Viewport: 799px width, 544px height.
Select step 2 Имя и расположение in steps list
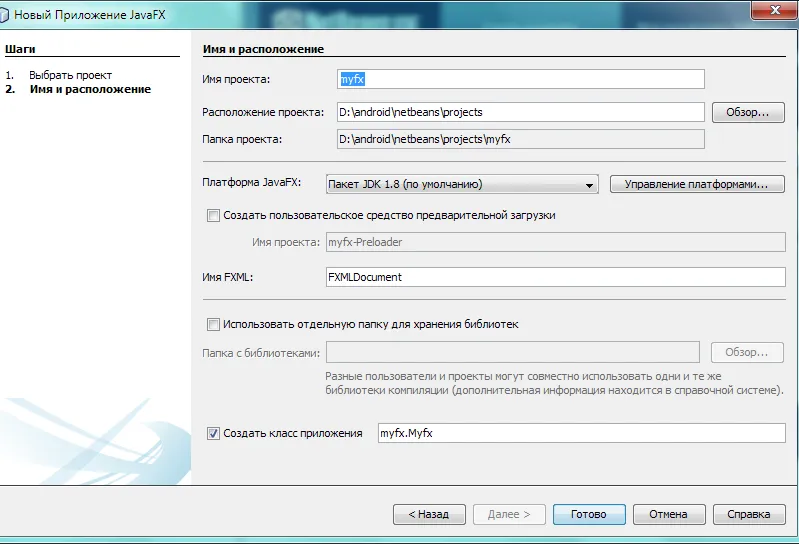point(90,90)
